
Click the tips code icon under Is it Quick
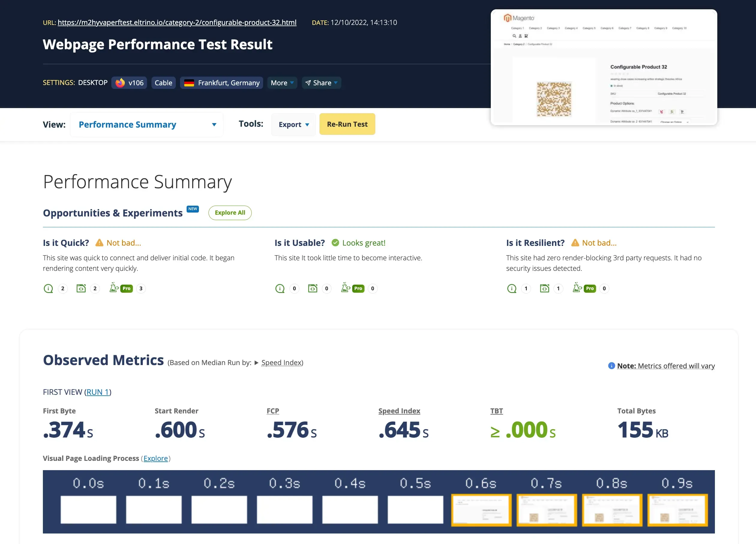[x=81, y=289]
